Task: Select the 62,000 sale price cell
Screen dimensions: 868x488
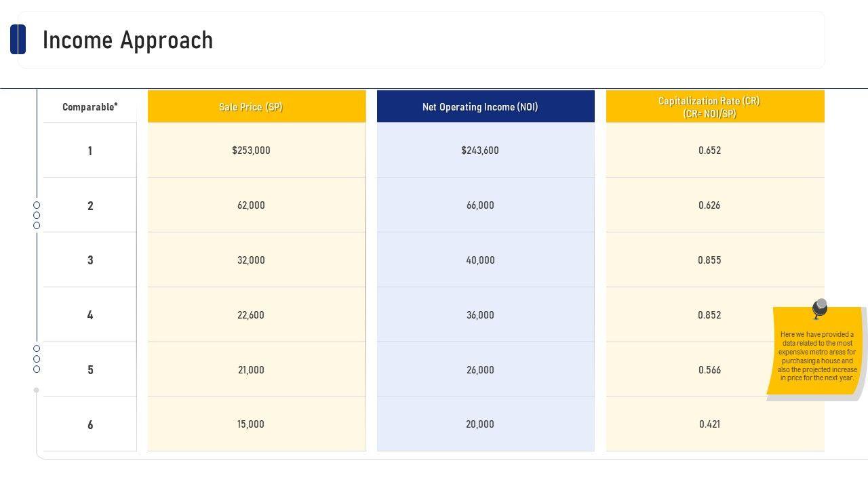Action: [251, 205]
